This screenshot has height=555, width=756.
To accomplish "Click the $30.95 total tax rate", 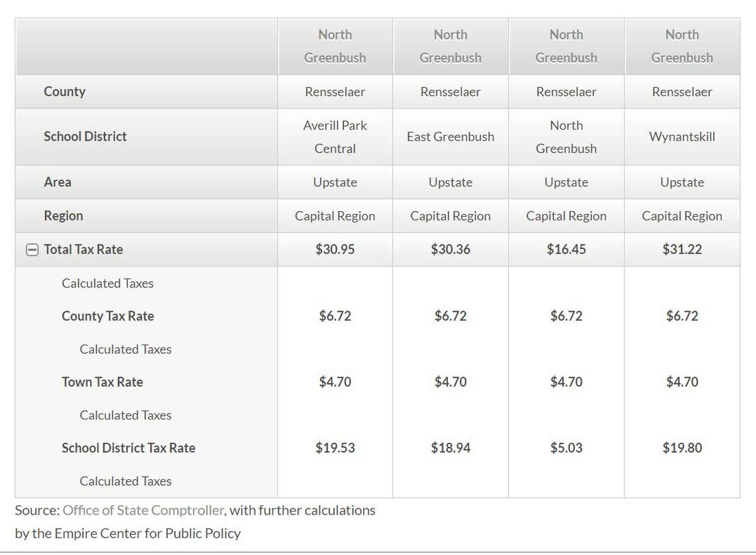I will (x=335, y=249).
